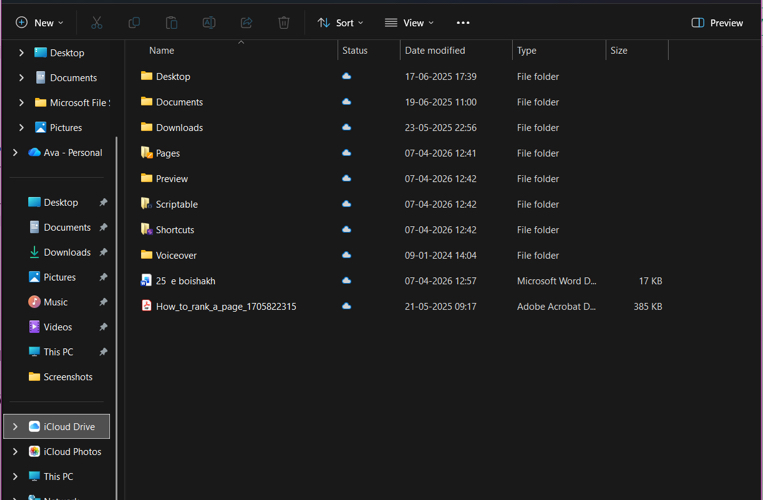Click the Copy icon in toolbar
Screen dimensions: 763x500
click(134, 22)
